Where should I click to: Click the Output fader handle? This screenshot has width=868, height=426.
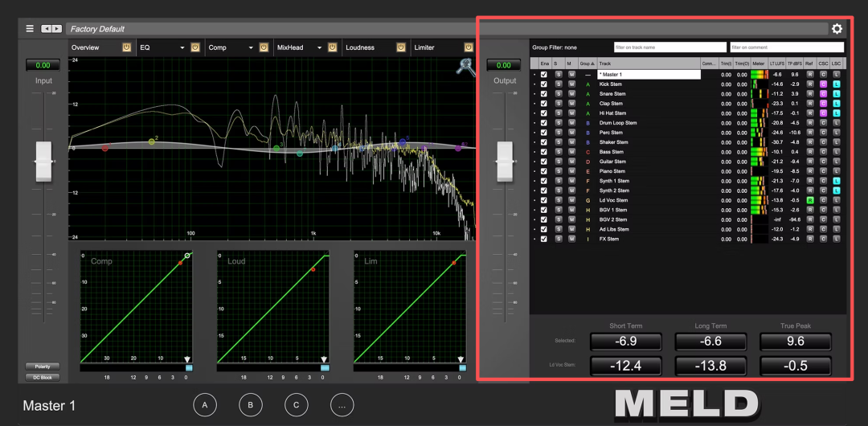(x=504, y=162)
